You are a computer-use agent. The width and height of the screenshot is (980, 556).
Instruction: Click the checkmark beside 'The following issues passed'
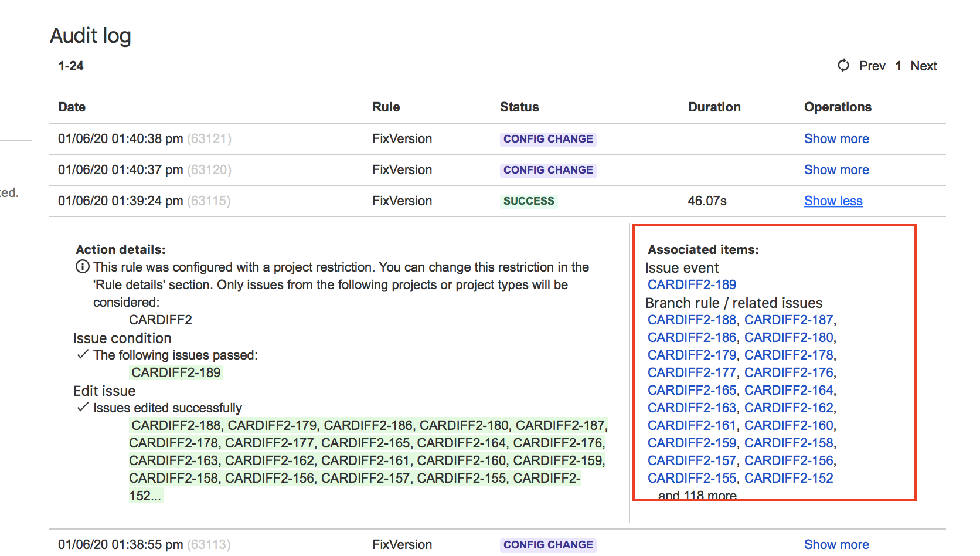point(81,354)
